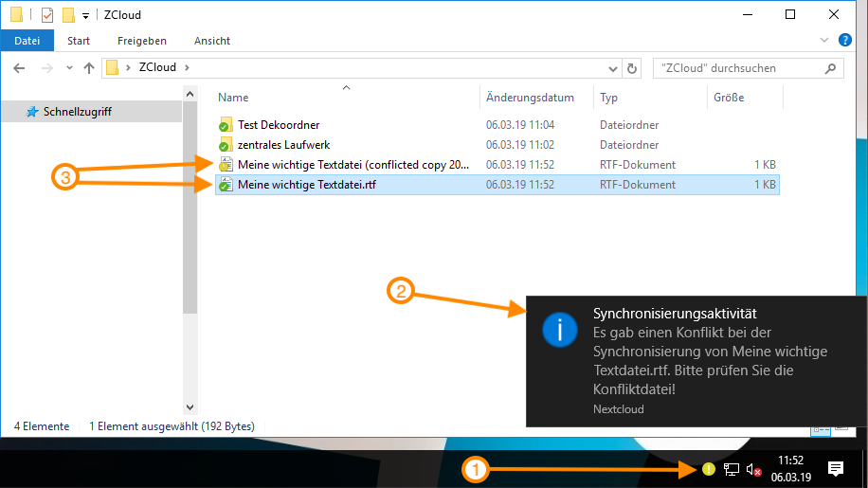Expand the ribbon with chevron
Image resolution: width=868 pixels, height=488 pixels.
click(x=824, y=40)
